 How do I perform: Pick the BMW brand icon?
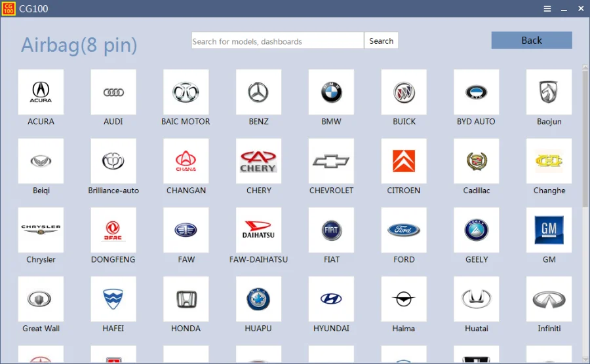coord(331,92)
